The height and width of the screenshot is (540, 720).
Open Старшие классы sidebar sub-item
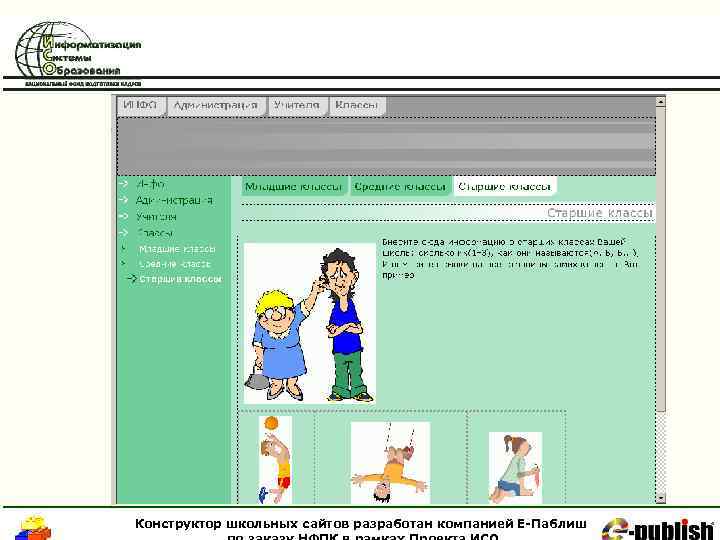click(180, 279)
